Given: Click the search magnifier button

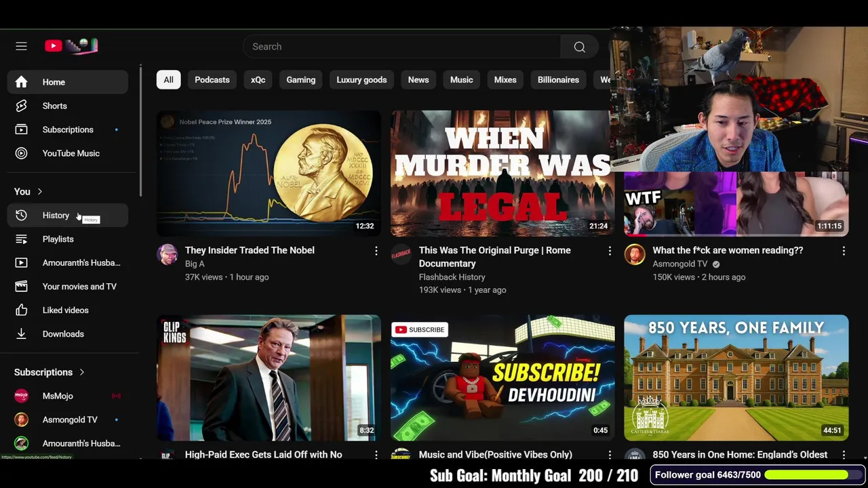Looking at the screenshot, I should pyautogui.click(x=579, y=47).
